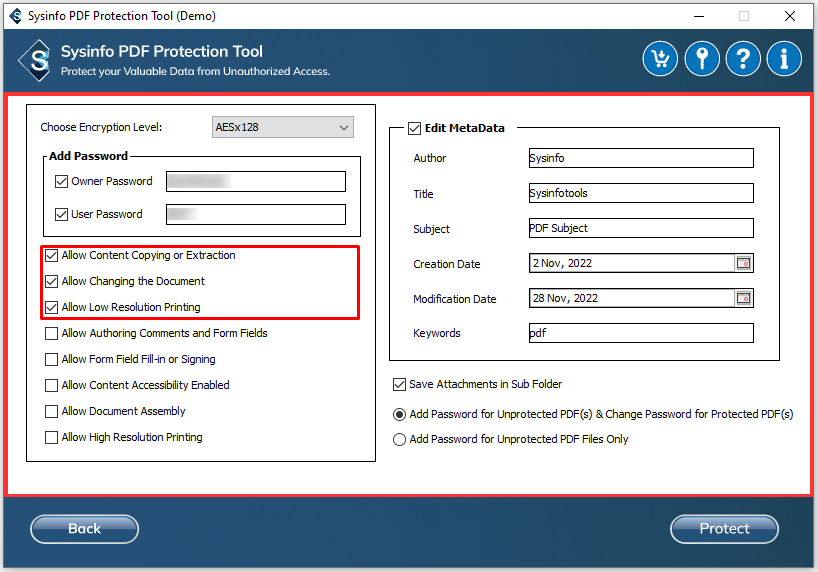Click the 'Creation Date' label text
The width and height of the screenshot is (818, 572).
tap(447, 264)
